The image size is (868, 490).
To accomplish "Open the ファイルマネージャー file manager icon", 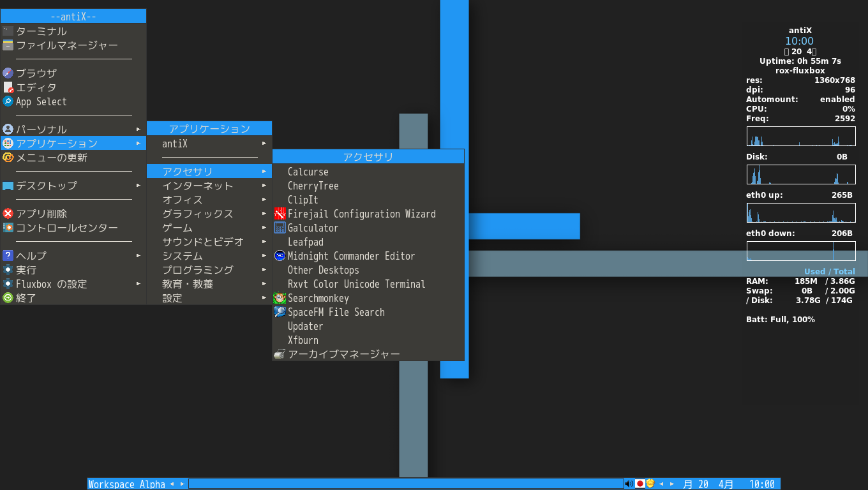I will pyautogui.click(x=8, y=45).
